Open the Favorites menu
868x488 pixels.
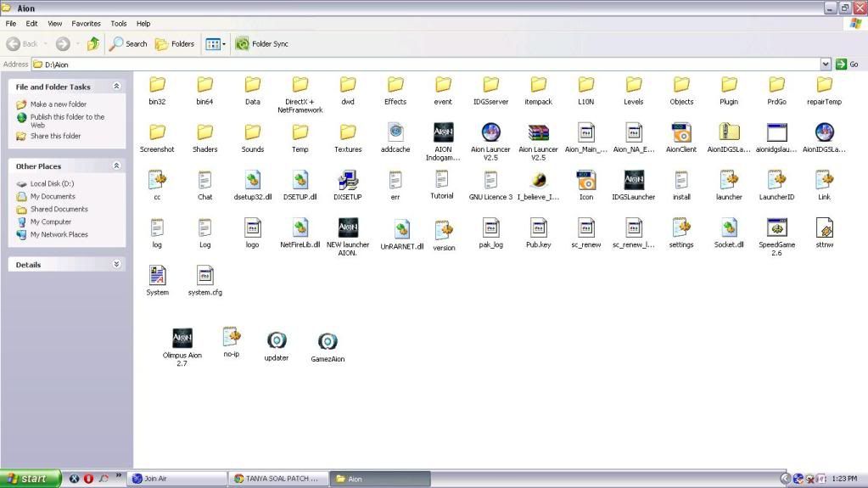[x=86, y=24]
